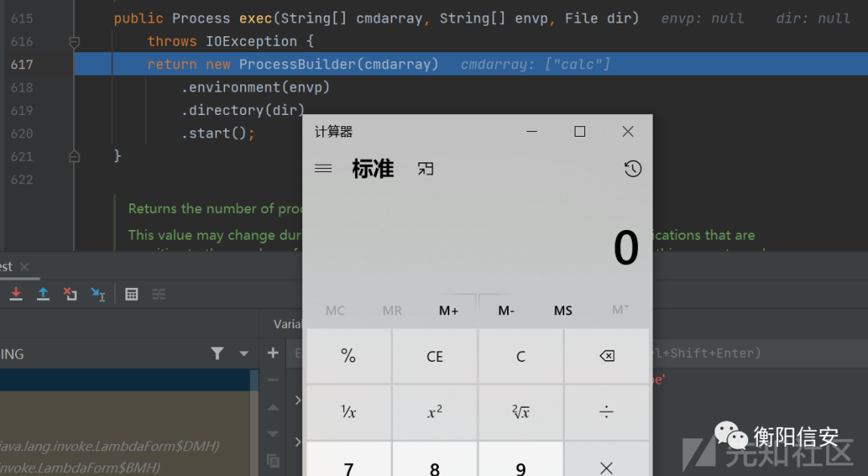The width and height of the screenshot is (868, 476).
Task: Select the LambdaForm$BMH stack frame
Action: [80, 468]
